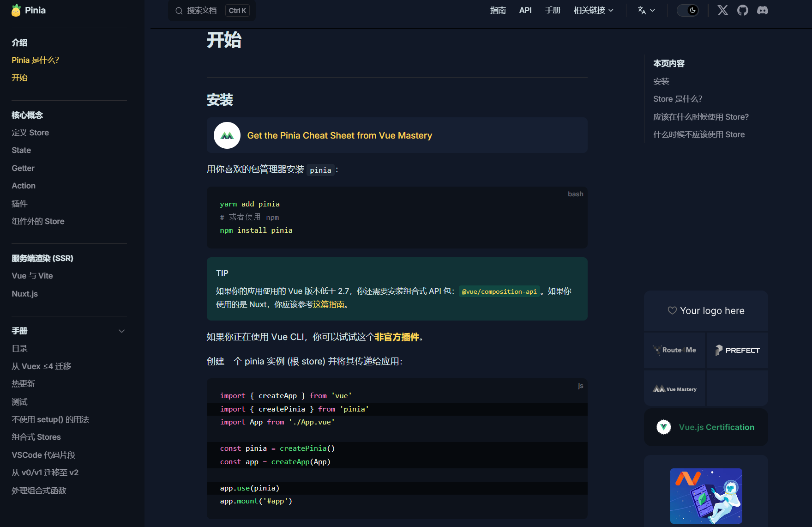Toggle the dark mode appearance switch
The width and height of the screenshot is (812, 527).
pyautogui.click(x=688, y=10)
